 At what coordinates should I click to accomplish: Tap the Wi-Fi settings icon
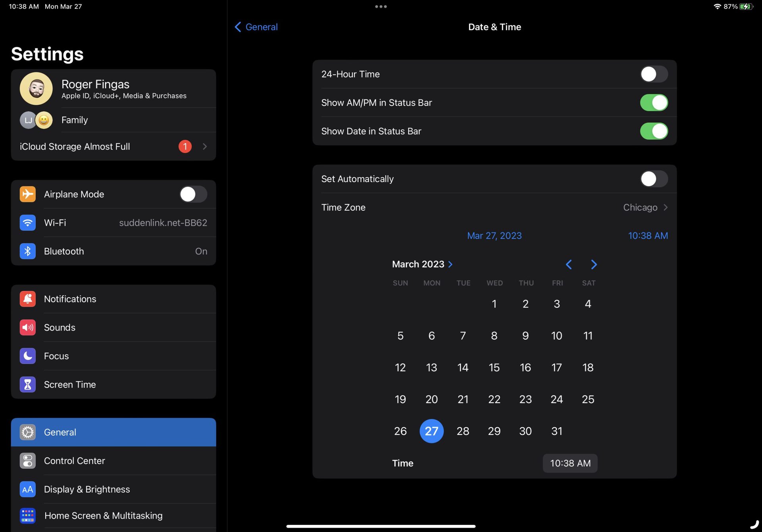pos(27,223)
